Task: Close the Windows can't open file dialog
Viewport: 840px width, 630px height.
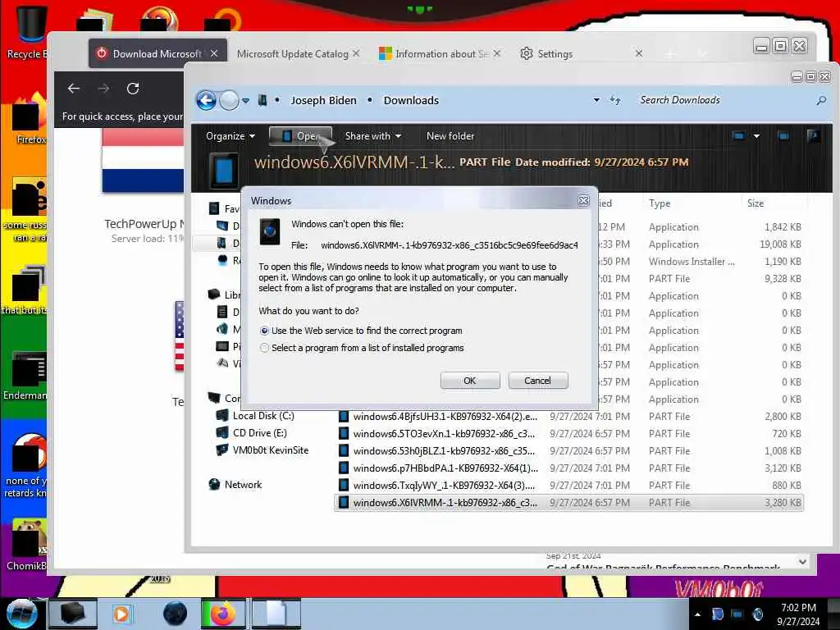Action: pyautogui.click(x=583, y=200)
